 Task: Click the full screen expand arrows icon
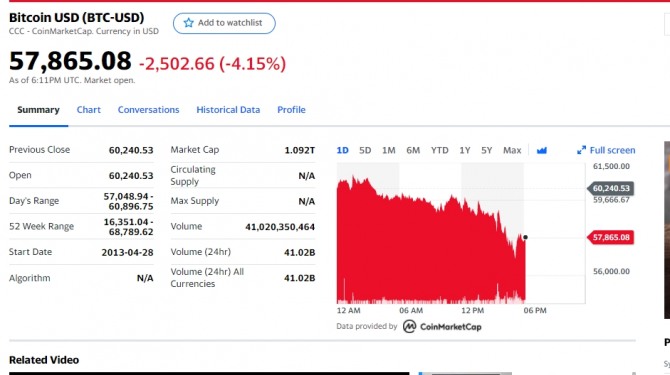tap(581, 150)
